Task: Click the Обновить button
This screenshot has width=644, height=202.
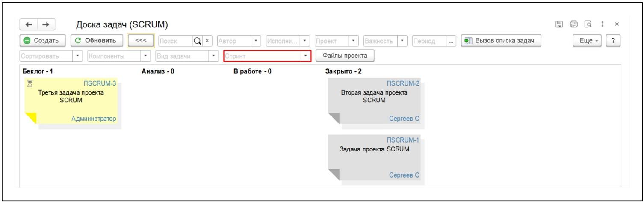Action: (97, 40)
